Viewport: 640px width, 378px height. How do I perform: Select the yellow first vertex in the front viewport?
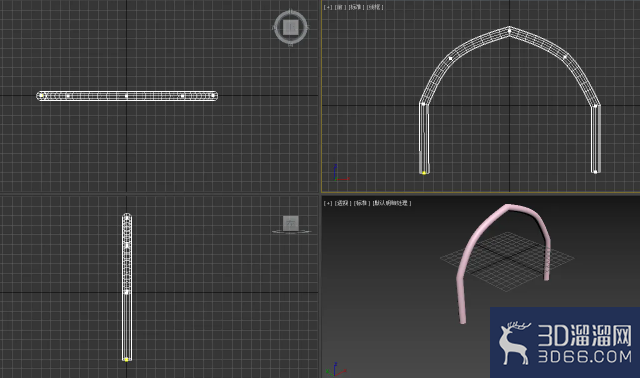pyautogui.click(x=424, y=173)
